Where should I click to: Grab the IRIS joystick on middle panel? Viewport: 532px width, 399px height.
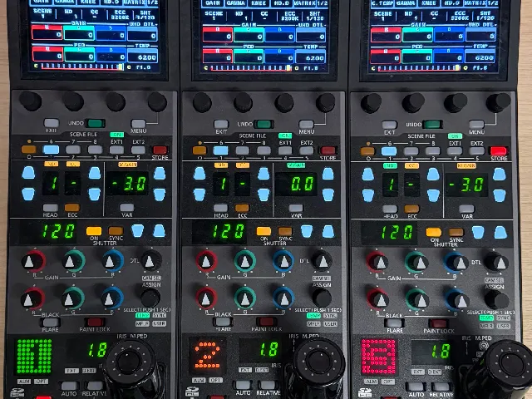(318, 361)
